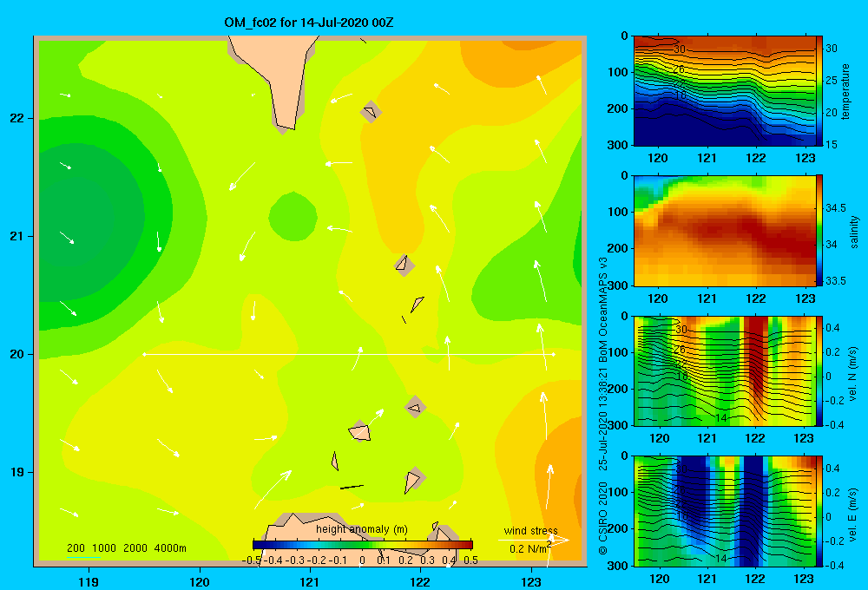Click longitude label 122 below main map

(x=420, y=582)
